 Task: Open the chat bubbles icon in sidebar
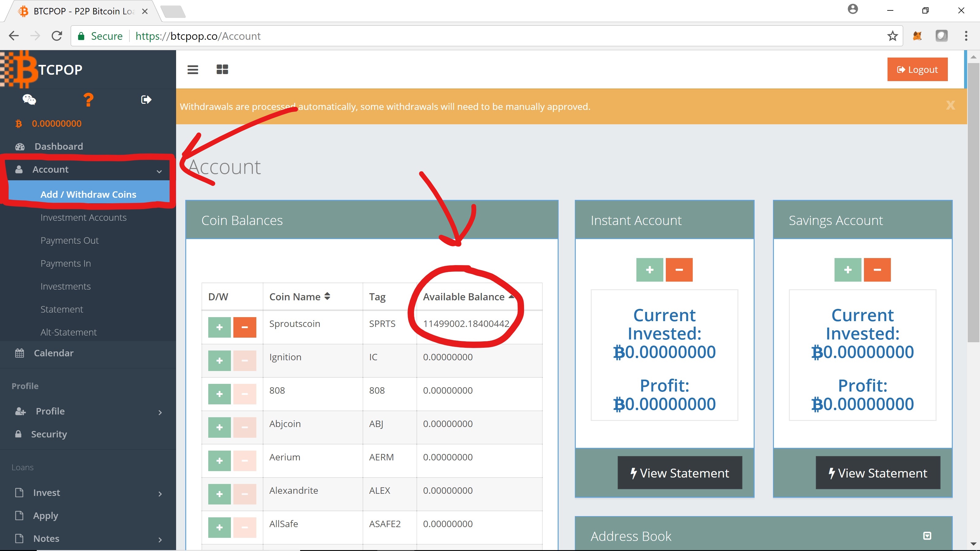pos(29,99)
